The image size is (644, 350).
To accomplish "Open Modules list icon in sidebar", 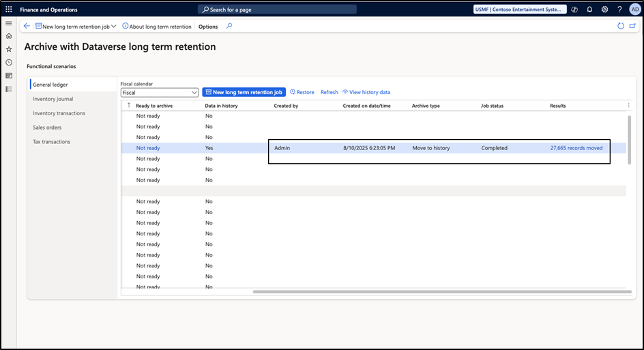I will coord(9,89).
